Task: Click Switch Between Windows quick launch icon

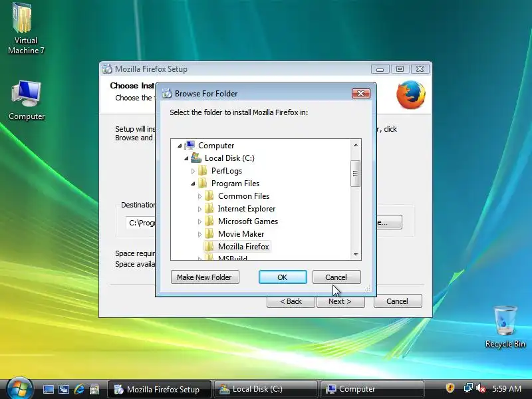Action: pyautogui.click(x=63, y=389)
